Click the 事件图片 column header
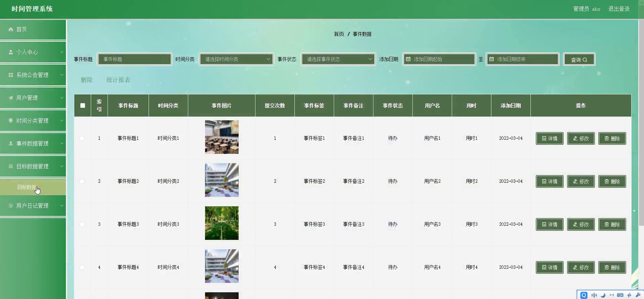Viewport: 644px width, 299px height. 222,105
